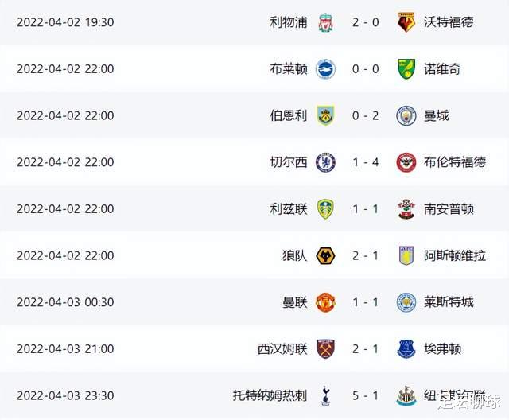
Task: Click the Tottenham cockerel logo
Action: (x=325, y=395)
